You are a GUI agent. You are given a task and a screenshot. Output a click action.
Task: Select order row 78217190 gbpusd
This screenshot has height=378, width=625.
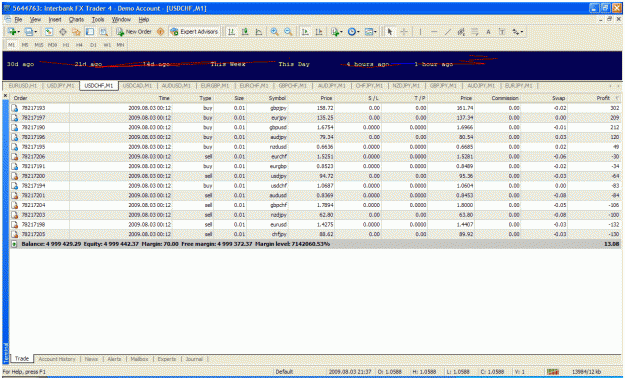[x=315, y=128]
